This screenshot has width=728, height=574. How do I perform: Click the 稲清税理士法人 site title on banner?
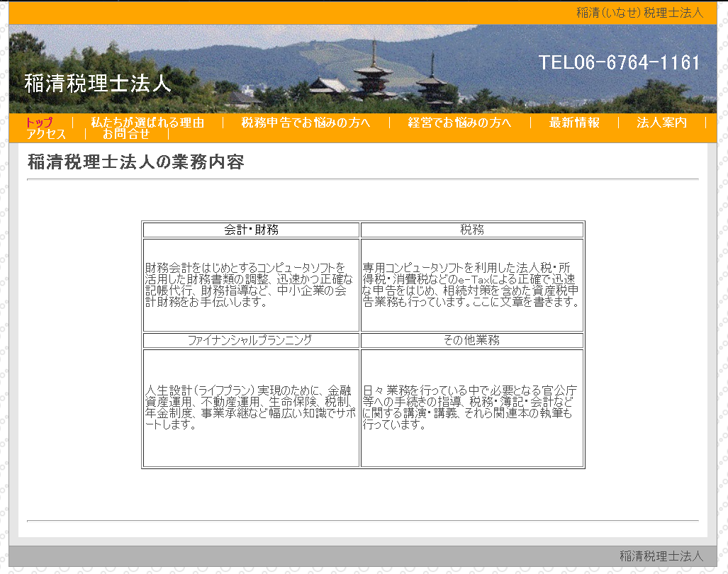(98, 84)
